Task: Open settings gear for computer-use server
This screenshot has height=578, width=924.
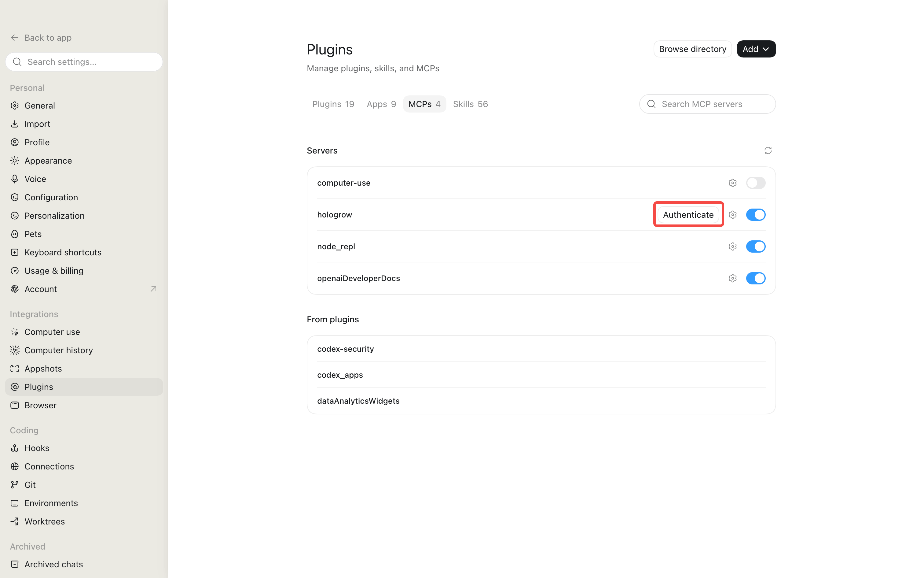Action: [732, 183]
